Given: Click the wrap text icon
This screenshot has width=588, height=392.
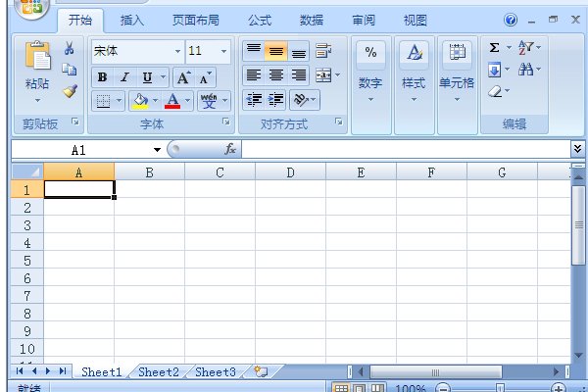Looking at the screenshot, I should [x=323, y=50].
